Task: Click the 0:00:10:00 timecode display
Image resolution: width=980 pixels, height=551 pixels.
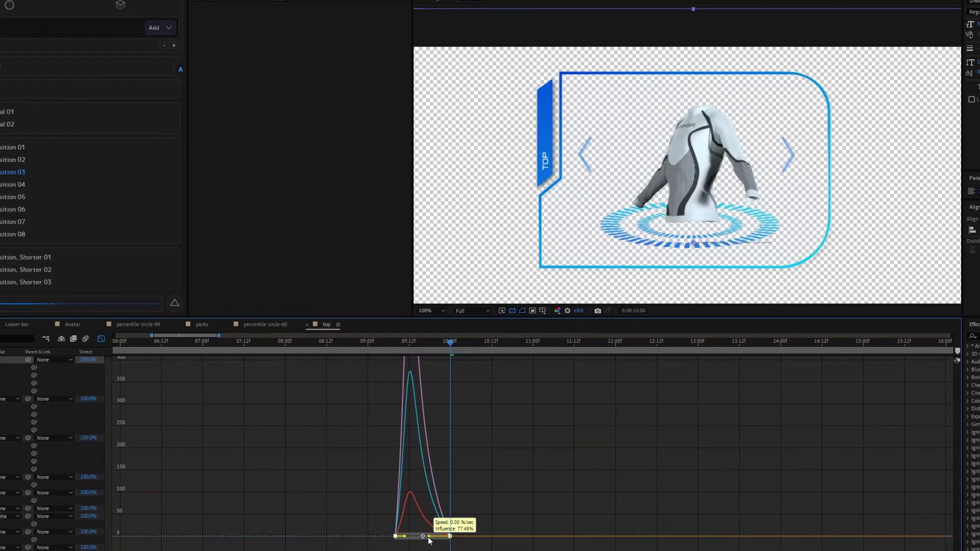Action: [x=633, y=311]
